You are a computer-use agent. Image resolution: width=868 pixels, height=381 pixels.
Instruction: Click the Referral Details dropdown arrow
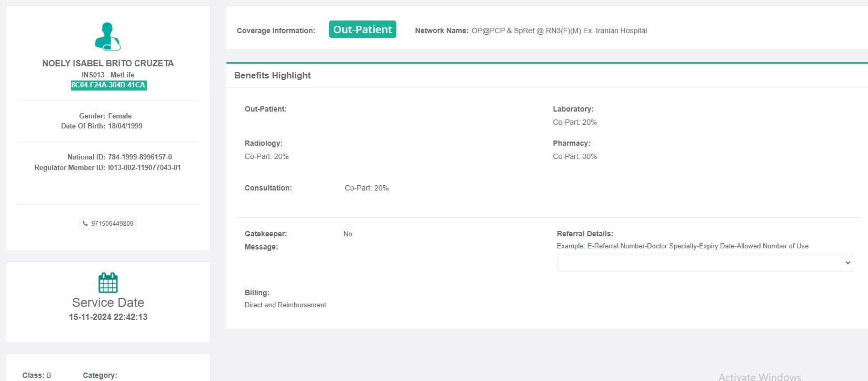coord(847,263)
